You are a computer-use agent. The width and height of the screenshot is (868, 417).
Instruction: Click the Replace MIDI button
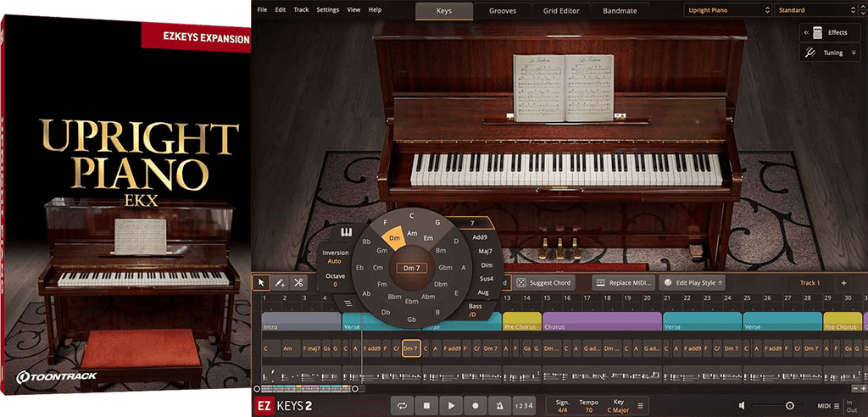[x=624, y=282]
